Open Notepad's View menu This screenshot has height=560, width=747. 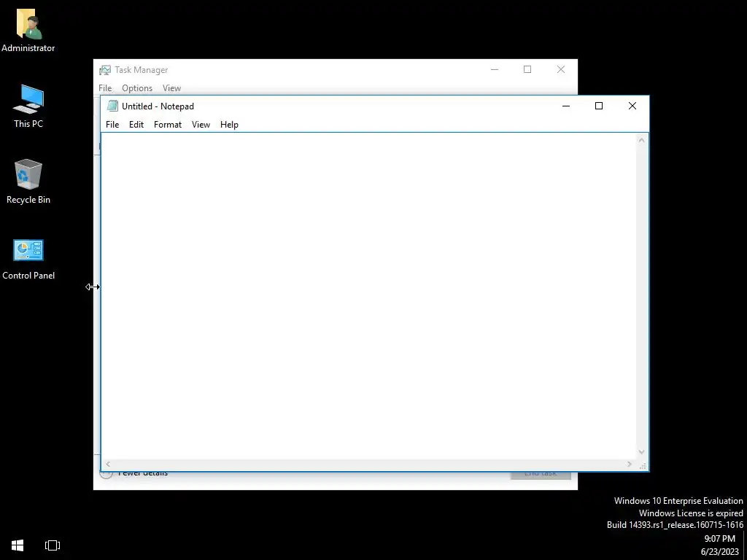(201, 124)
